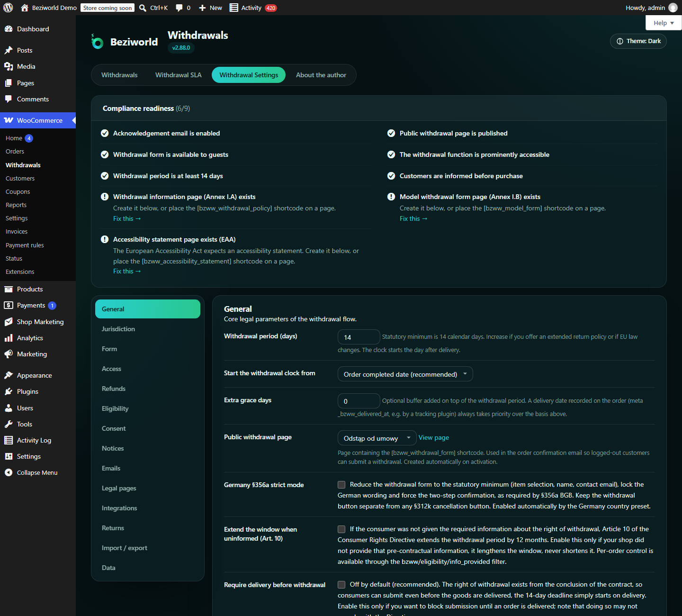
Task: Open the WordPress logo menu
Action: 8,8
